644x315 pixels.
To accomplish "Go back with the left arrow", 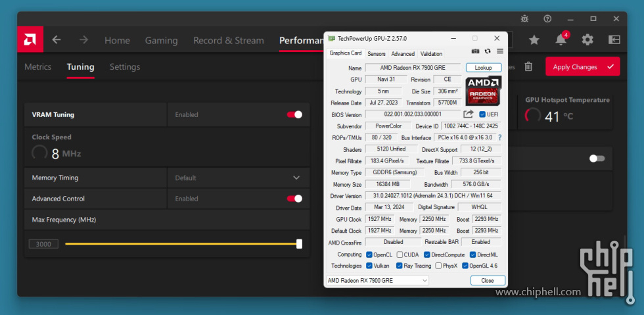I will (57, 40).
